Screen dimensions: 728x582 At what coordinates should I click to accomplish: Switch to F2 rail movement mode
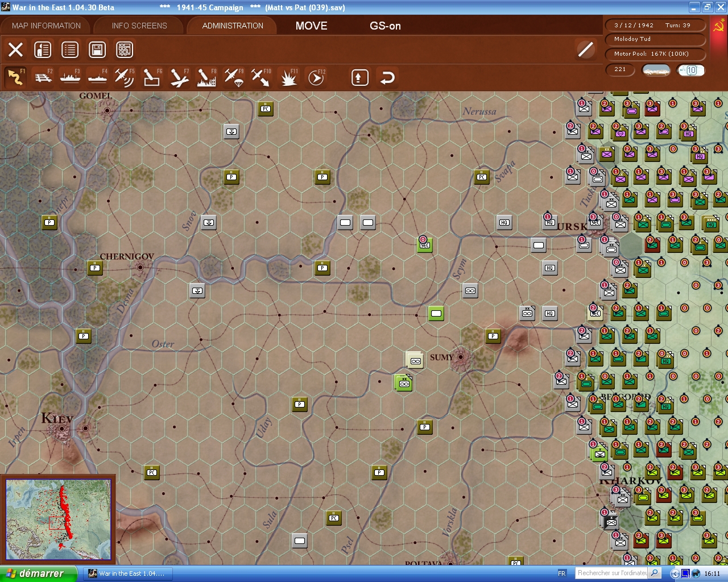pos(43,77)
